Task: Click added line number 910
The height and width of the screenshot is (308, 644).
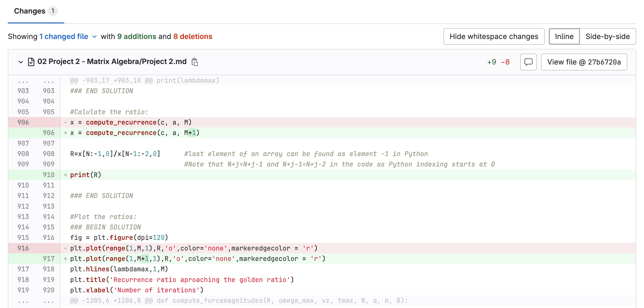Action: pos(49,175)
